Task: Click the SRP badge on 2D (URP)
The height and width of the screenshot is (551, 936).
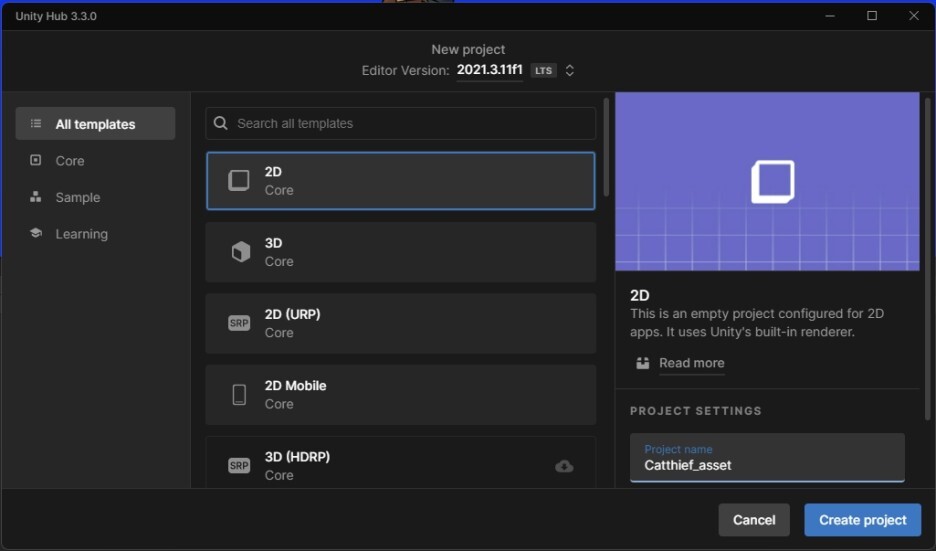Action: (x=239, y=323)
